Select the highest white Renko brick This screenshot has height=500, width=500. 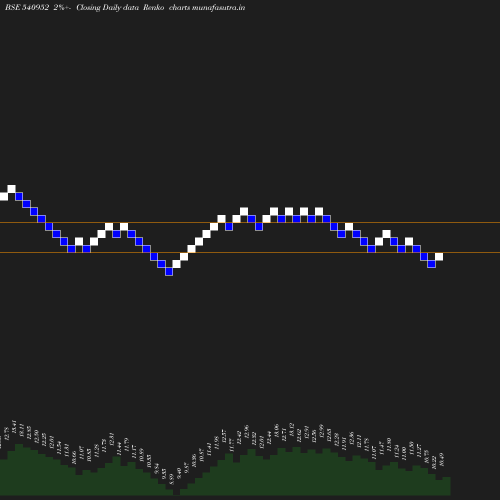11,189
